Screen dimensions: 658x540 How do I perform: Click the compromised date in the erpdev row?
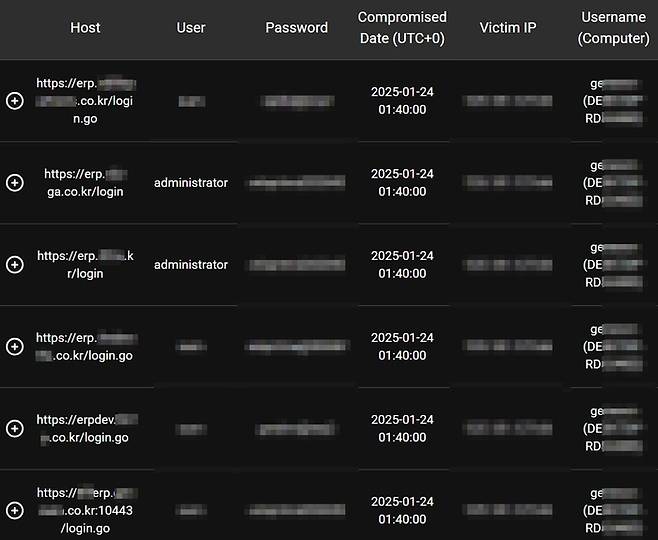pyautogui.click(x=402, y=429)
